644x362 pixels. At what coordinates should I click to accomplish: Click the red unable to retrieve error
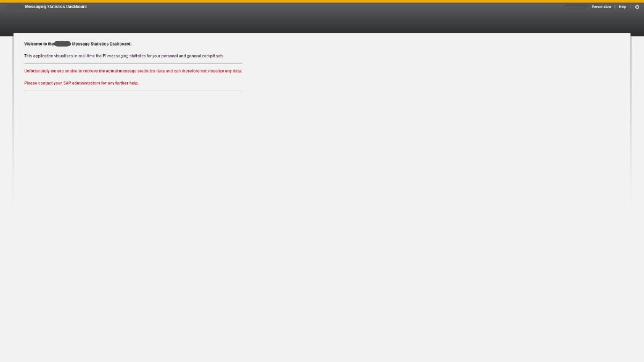tap(133, 71)
